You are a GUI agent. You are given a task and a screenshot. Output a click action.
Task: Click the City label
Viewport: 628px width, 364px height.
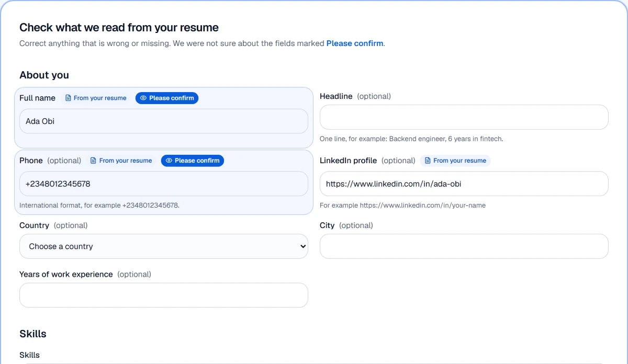coord(327,225)
